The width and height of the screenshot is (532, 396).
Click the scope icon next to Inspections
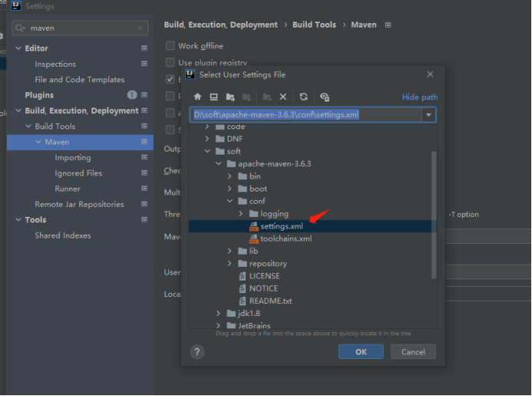click(145, 64)
